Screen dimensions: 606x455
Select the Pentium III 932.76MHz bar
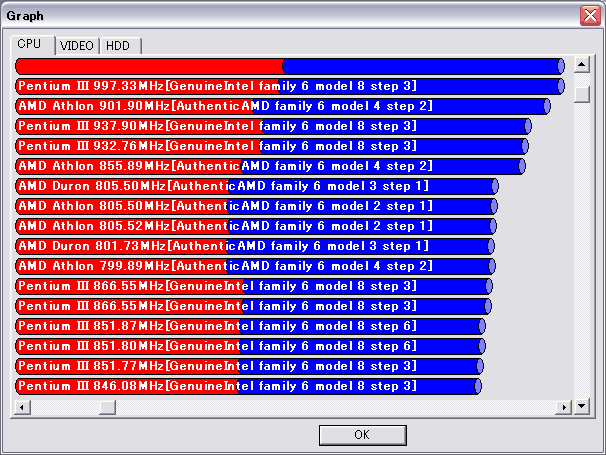[x=272, y=146]
